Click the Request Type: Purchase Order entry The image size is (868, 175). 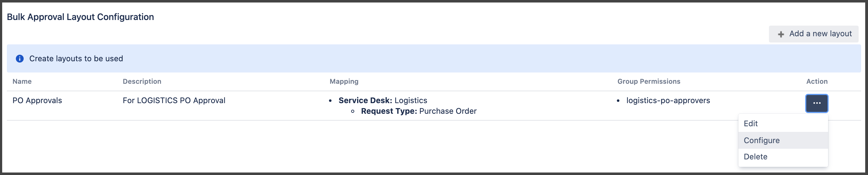[418, 111]
